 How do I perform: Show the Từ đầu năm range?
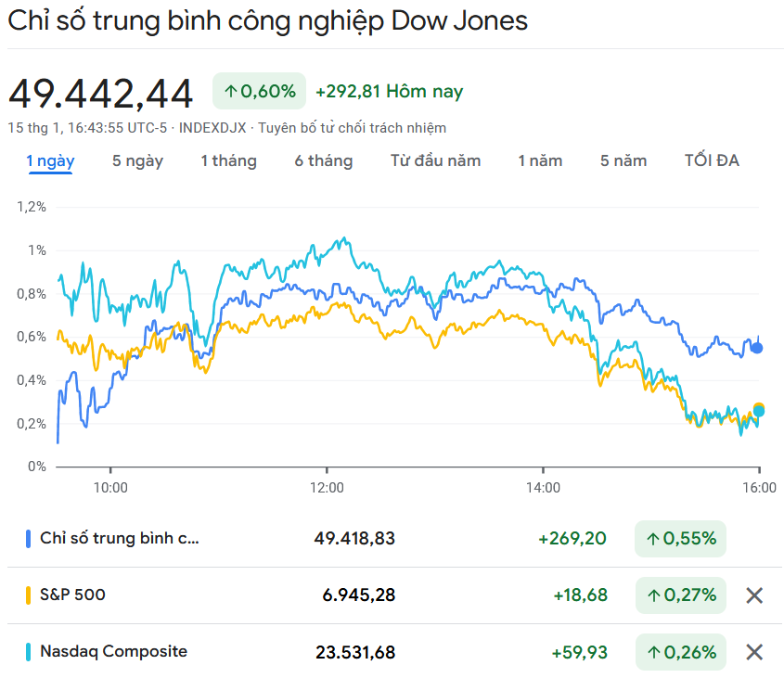tap(435, 161)
